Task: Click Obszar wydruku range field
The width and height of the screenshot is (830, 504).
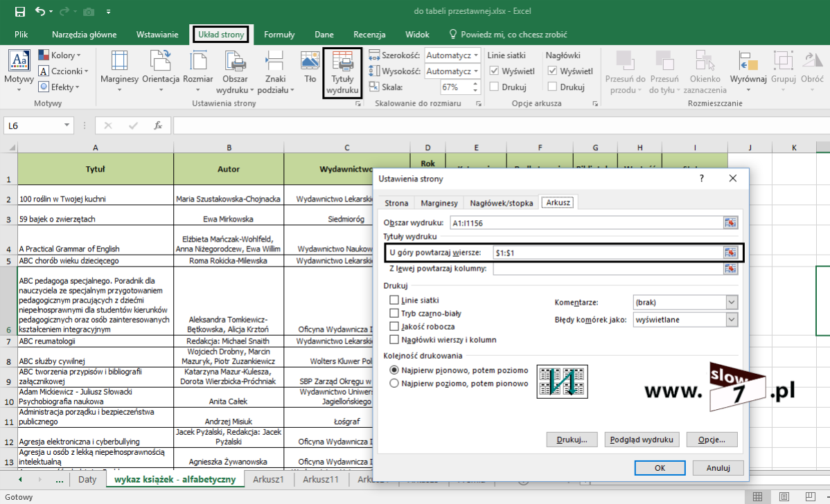Action: point(587,223)
